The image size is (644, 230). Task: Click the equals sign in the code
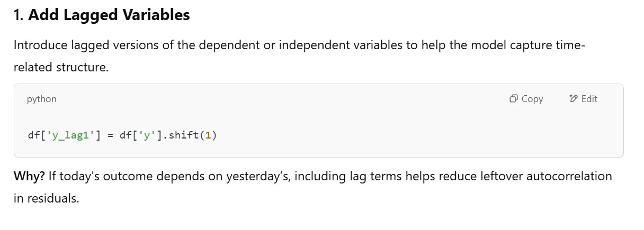coord(110,135)
